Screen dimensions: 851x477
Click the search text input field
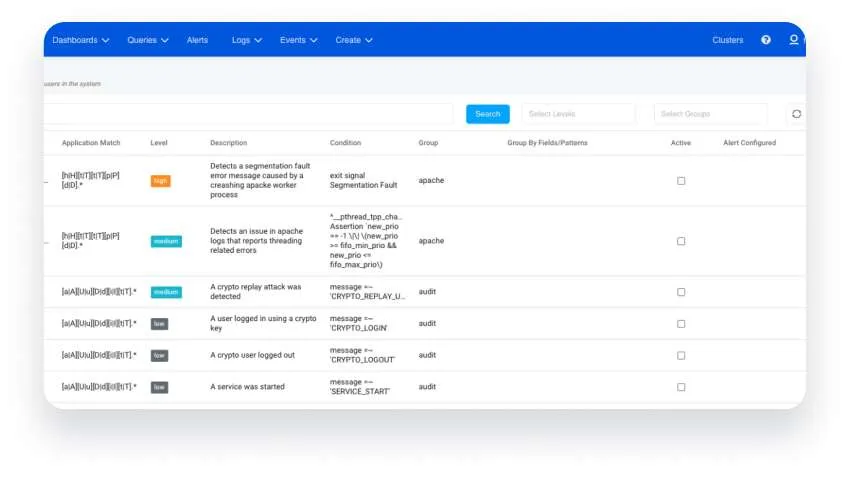249,114
